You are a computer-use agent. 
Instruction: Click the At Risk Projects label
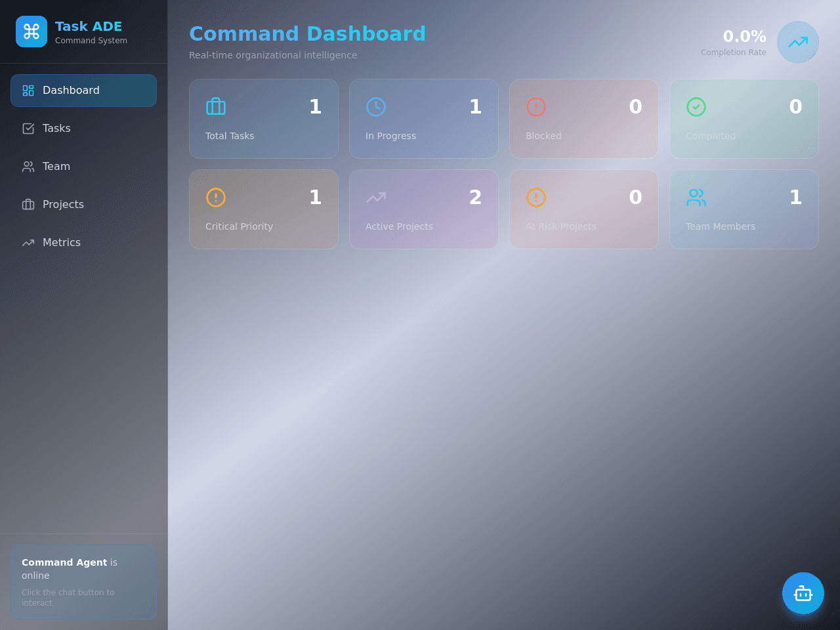pos(561,226)
